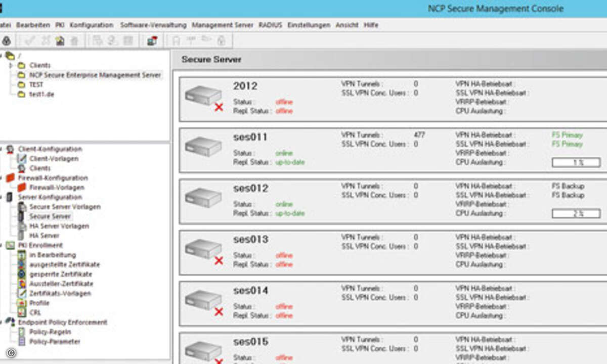This screenshot has width=607, height=364.
Task: Click the FS Backup value for VPN HA-Betriebsart
Action: point(568,186)
